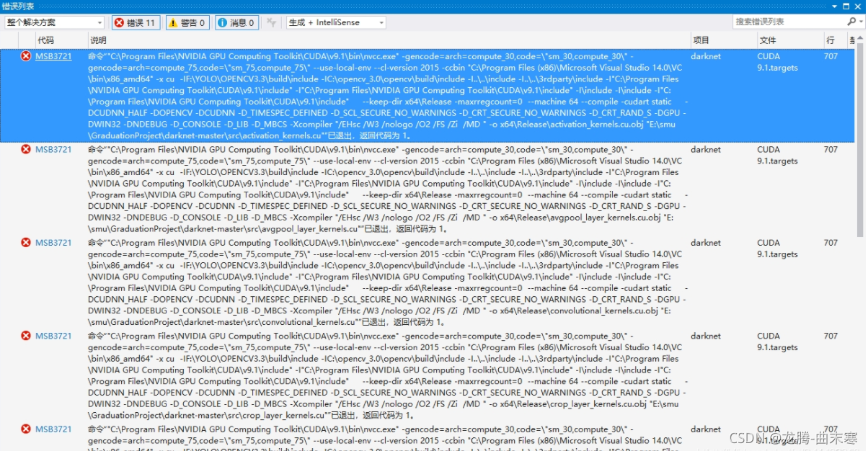Select the crop_layer_kernels.cu error description
Image resolution: width=868 pixels, height=451 pixels.
click(x=387, y=375)
